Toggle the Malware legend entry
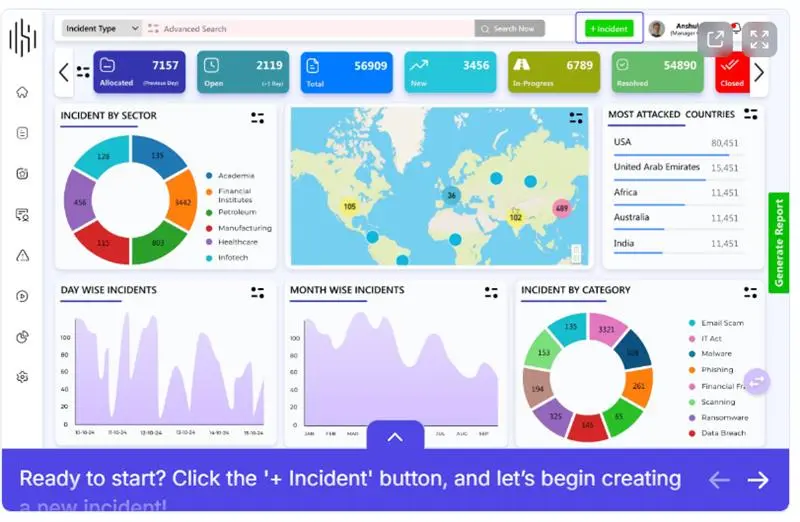The height and width of the screenshot is (522, 800). (x=716, y=354)
